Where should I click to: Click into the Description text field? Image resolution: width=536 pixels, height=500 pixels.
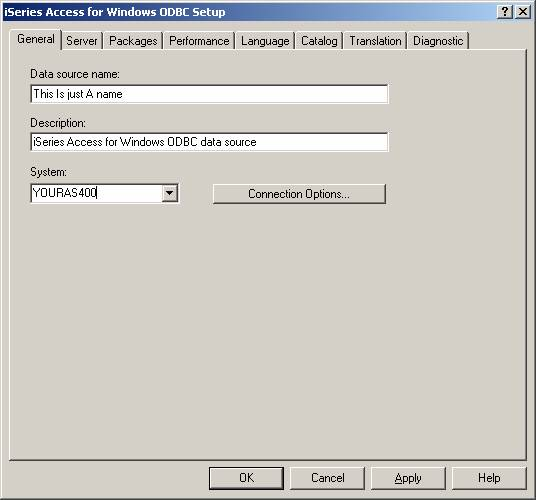[209, 142]
